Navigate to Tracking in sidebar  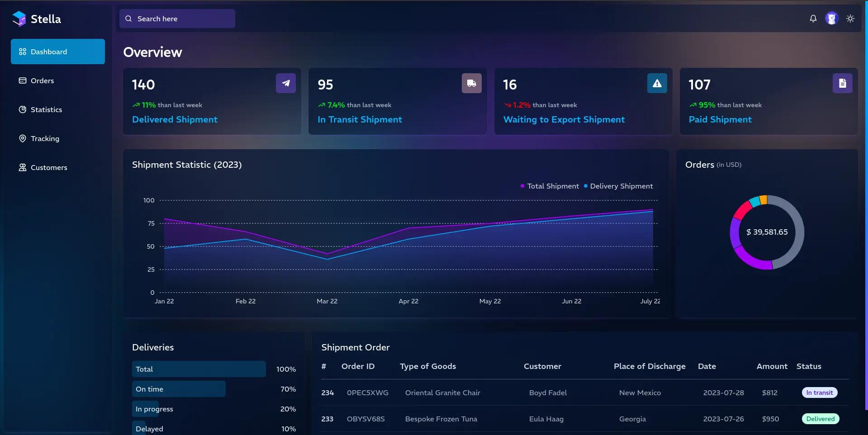45,138
